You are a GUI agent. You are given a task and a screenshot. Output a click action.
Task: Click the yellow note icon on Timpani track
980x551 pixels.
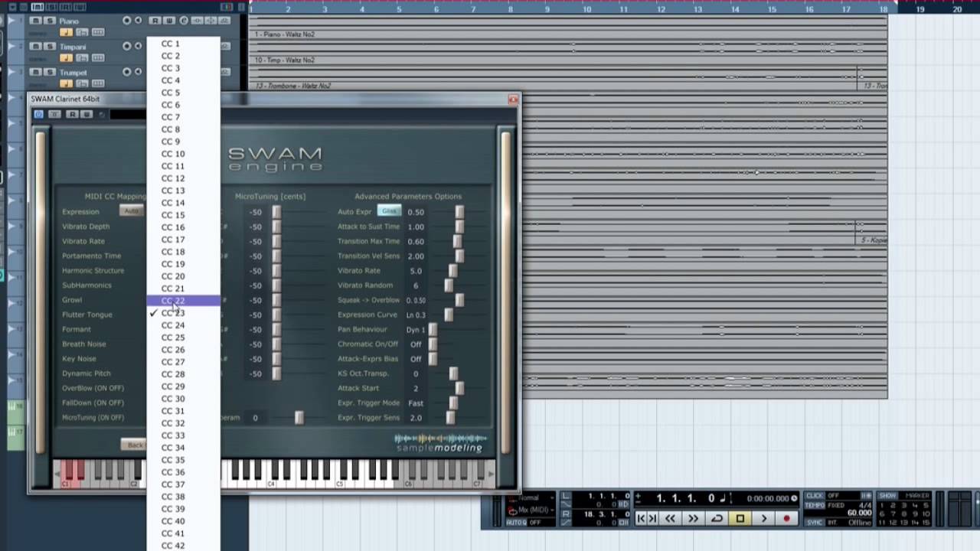pos(66,58)
